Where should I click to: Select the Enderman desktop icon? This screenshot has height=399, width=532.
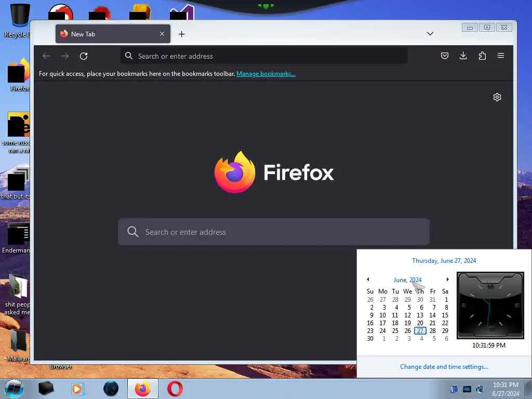[17, 237]
